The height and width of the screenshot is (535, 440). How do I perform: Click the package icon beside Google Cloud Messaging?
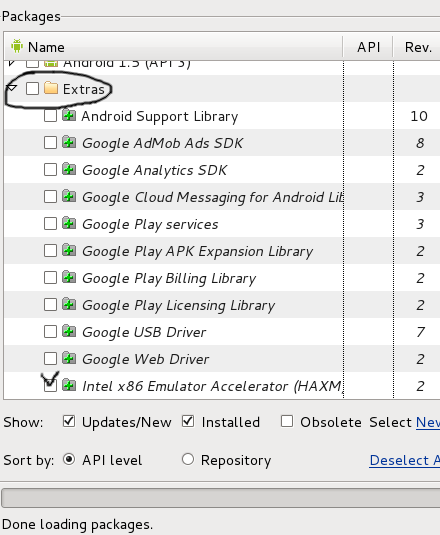[69, 196]
